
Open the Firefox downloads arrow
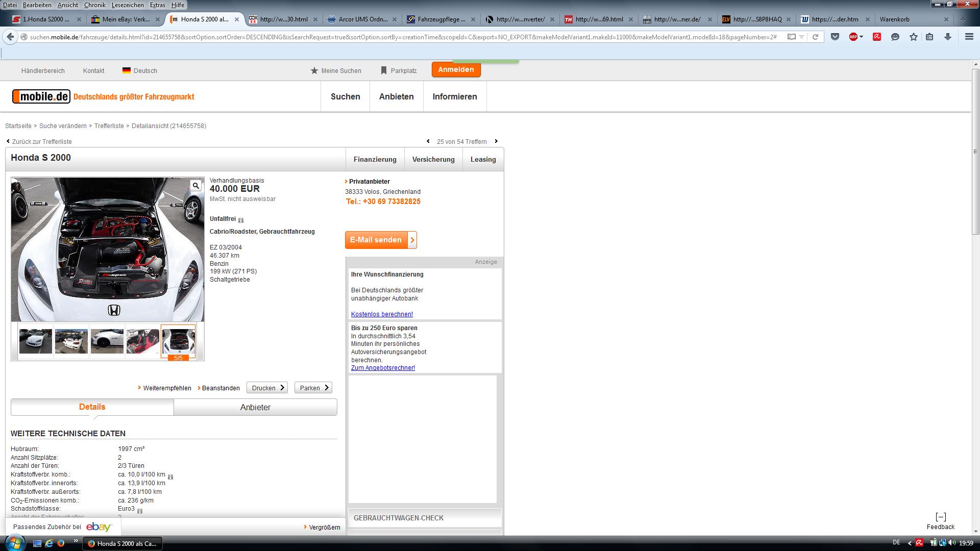[x=948, y=37]
